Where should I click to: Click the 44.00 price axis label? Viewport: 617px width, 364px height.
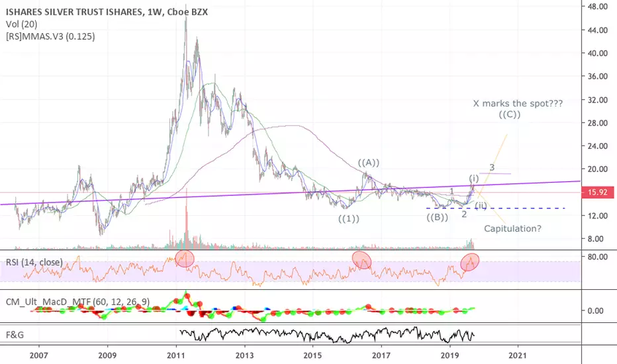(x=597, y=30)
